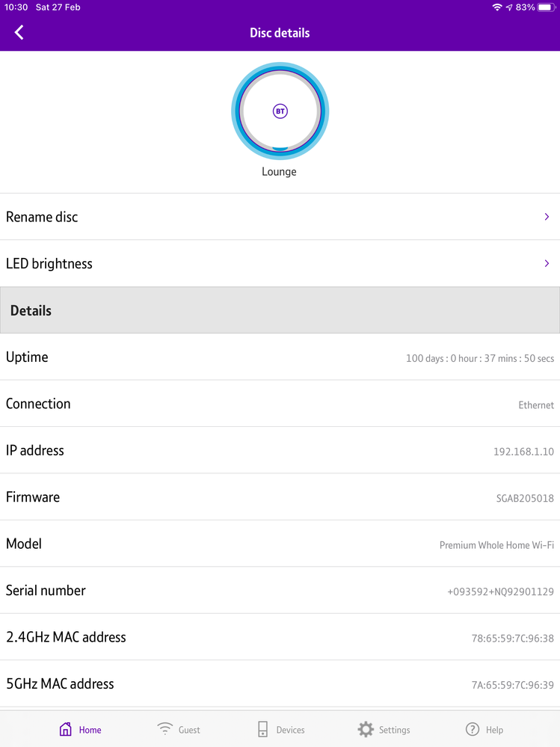Tap the BT disc image
The width and height of the screenshot is (560, 747).
click(280, 111)
